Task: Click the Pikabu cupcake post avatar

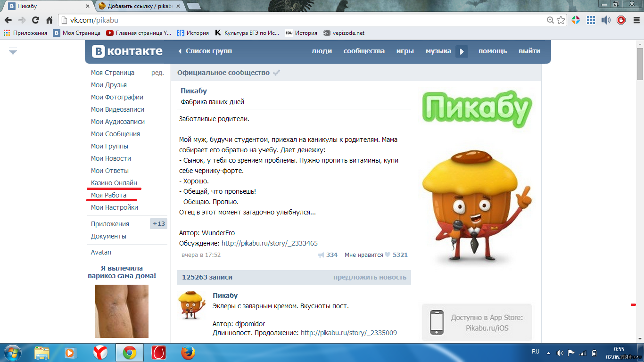Action: 191,305
